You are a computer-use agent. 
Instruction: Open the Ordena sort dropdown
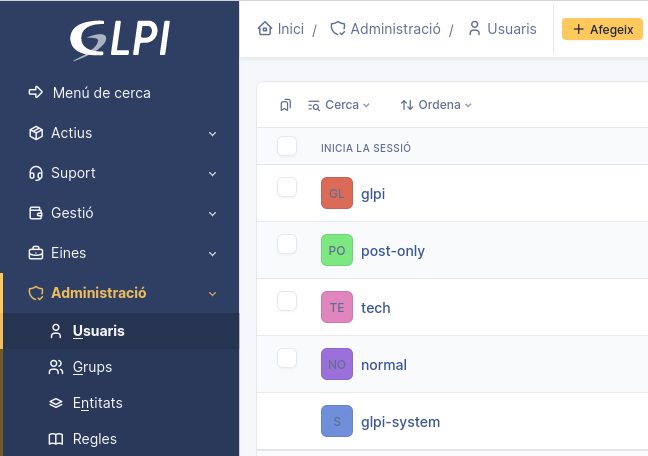click(436, 105)
